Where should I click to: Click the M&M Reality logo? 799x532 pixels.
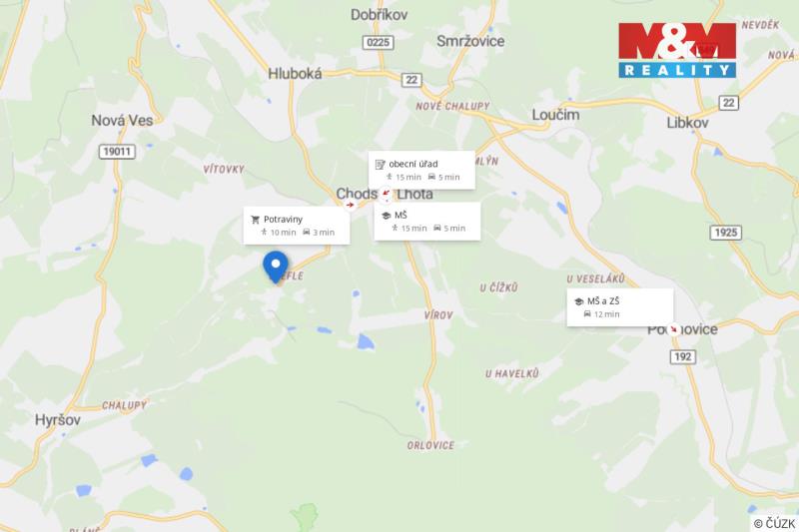(x=677, y=50)
